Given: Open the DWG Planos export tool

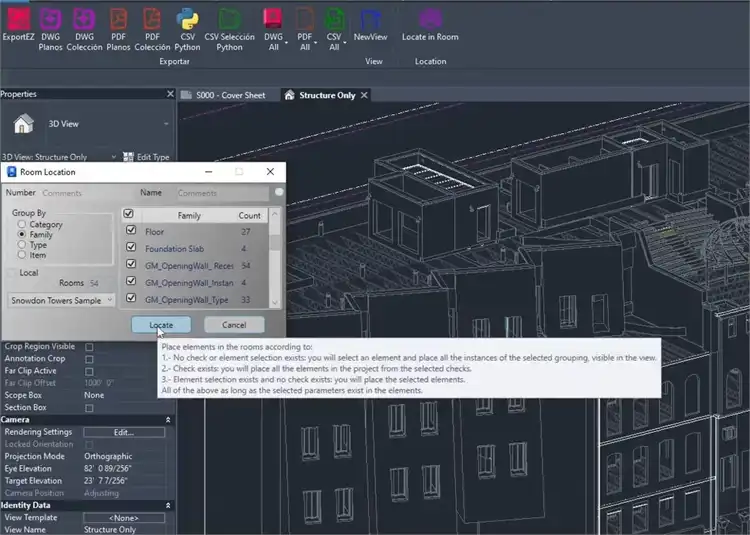Looking at the screenshot, I should 50,18.
